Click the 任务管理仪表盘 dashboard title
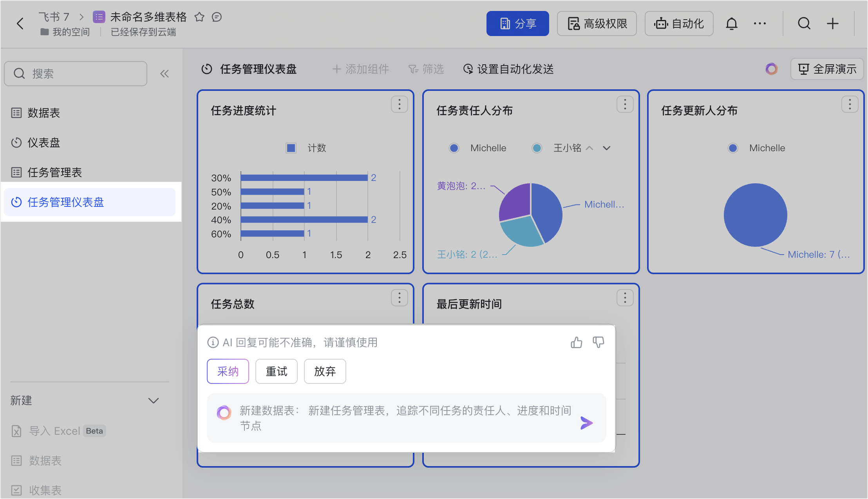The width and height of the screenshot is (868, 499). point(259,69)
